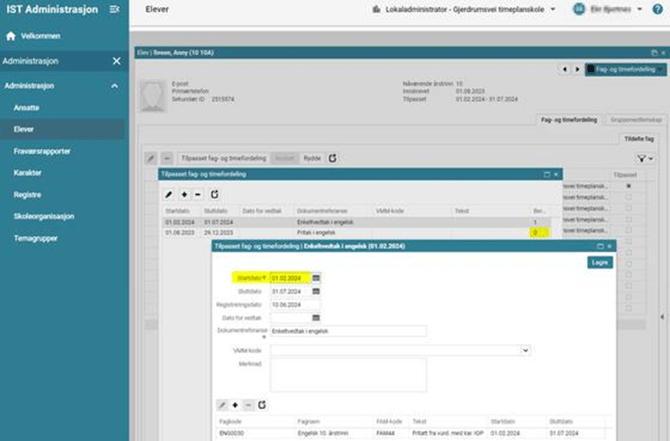Click the Lagre button

pyautogui.click(x=598, y=262)
